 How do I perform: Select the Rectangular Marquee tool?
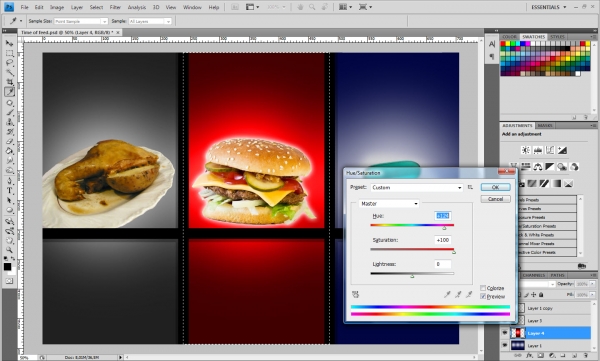pyautogui.click(x=9, y=53)
